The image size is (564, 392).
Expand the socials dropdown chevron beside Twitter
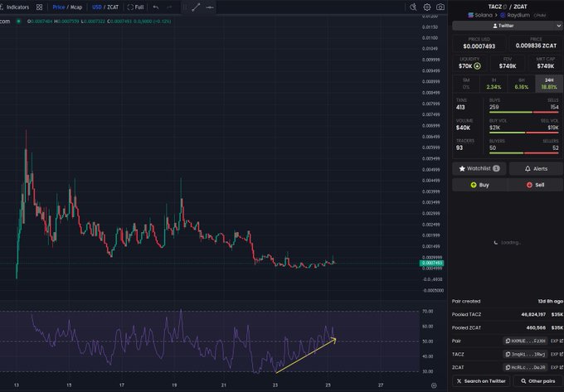(x=558, y=26)
